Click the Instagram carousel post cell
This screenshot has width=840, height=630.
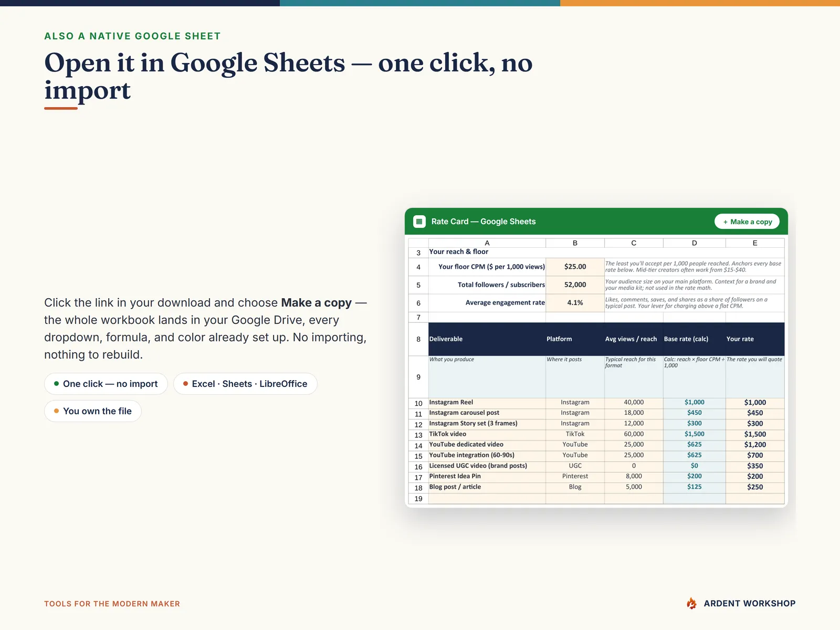[x=487, y=413]
